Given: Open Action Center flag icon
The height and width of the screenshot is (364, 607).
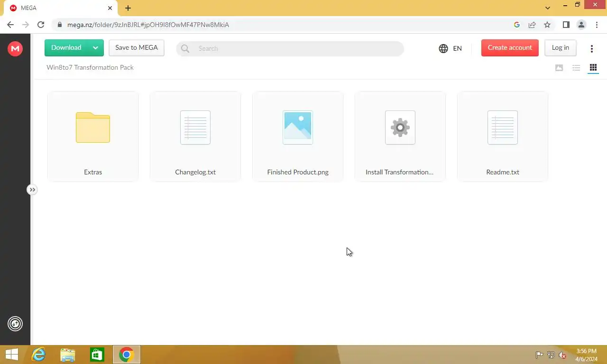Looking at the screenshot, I should click(x=539, y=355).
